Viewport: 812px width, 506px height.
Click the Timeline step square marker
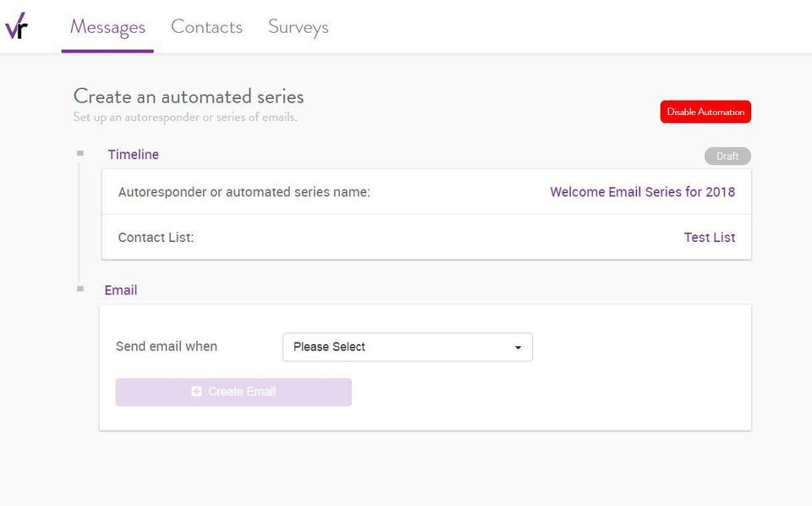pyautogui.click(x=80, y=153)
